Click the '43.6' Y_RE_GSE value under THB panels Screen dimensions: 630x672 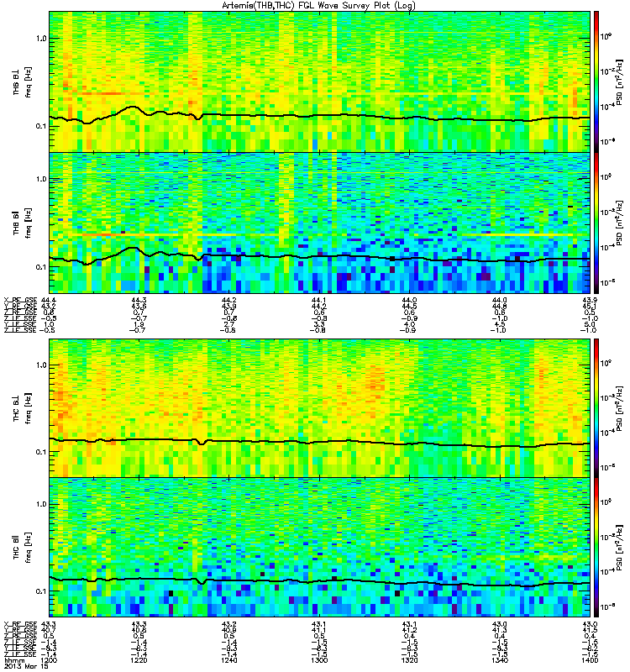(139, 306)
